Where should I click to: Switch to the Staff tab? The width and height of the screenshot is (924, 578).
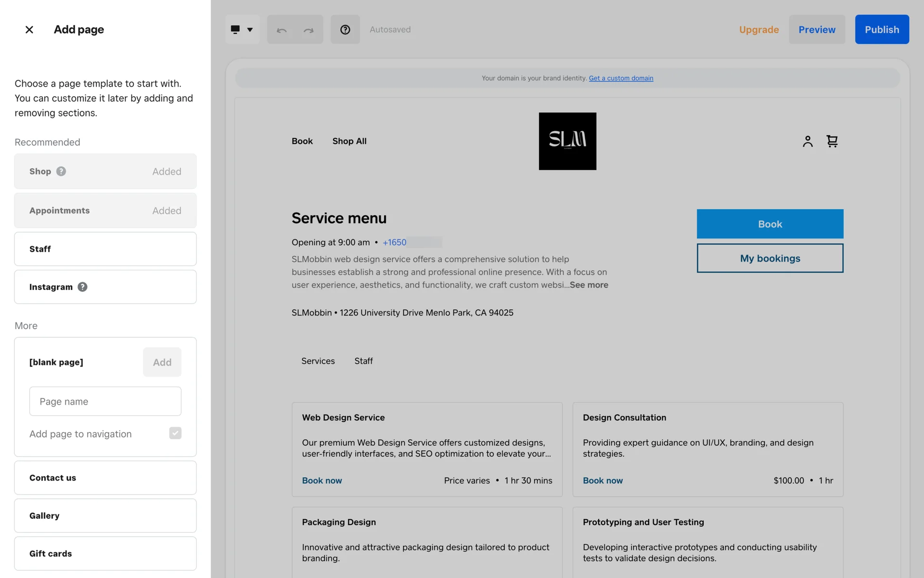pos(363,361)
